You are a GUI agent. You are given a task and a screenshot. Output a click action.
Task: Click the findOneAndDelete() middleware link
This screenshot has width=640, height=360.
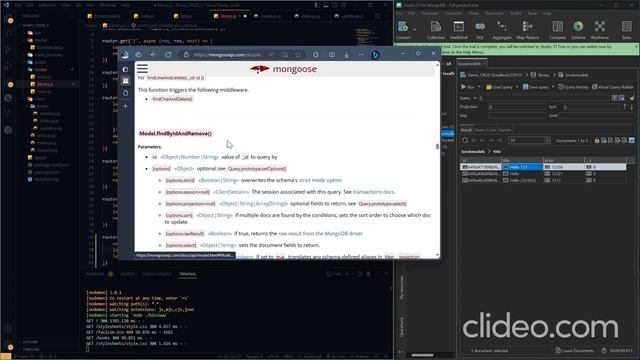tap(172, 99)
